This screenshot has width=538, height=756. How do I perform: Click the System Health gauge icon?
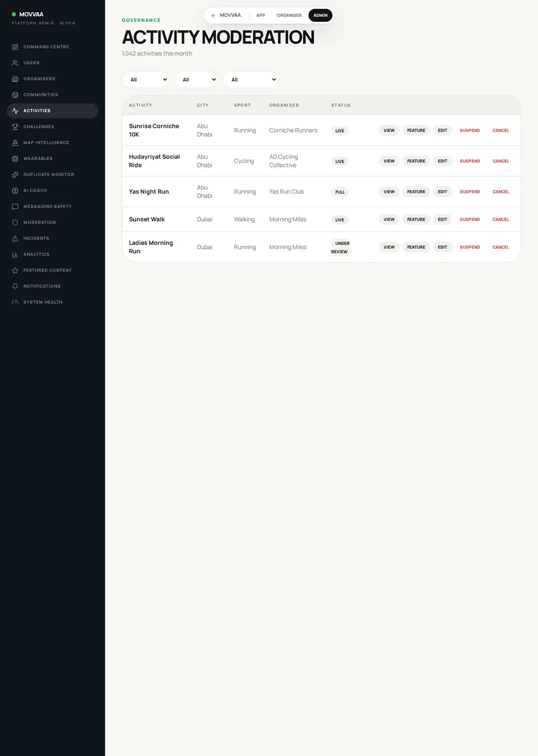click(x=15, y=302)
